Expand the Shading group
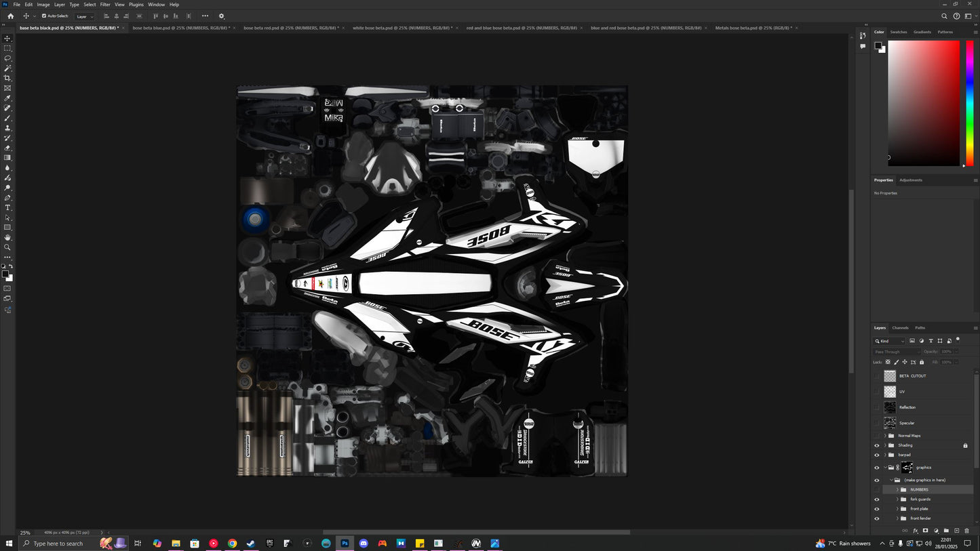Viewport: 980px width, 551px height. [x=885, y=445]
